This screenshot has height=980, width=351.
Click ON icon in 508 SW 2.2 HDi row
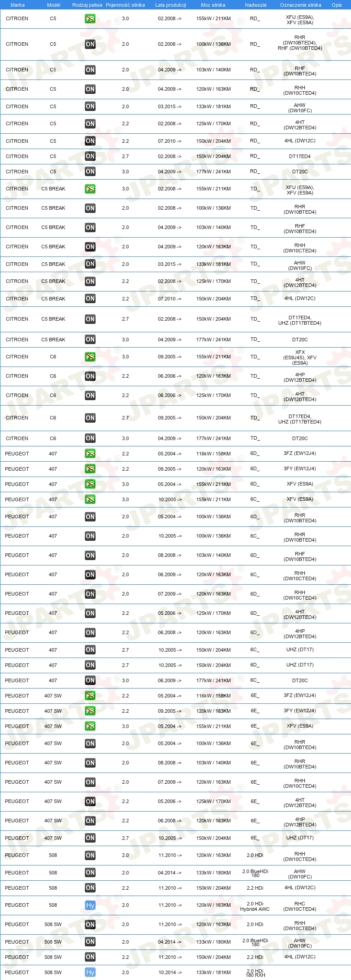point(90,957)
